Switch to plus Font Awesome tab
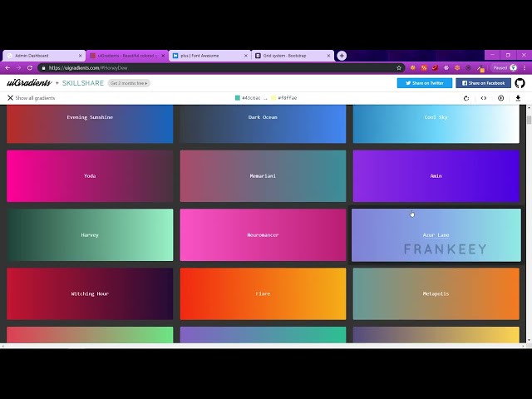 (209, 56)
